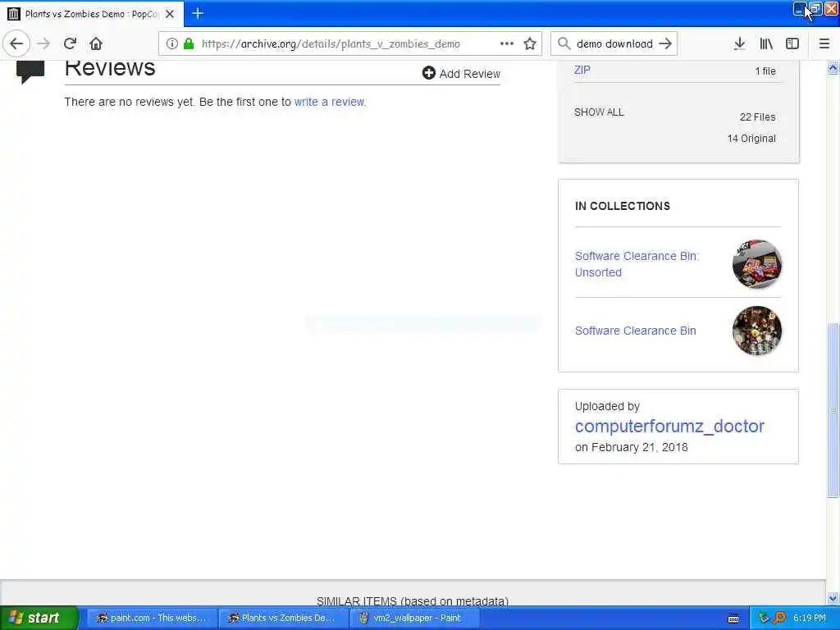Open page actions three-dot menu

pyautogui.click(x=507, y=44)
